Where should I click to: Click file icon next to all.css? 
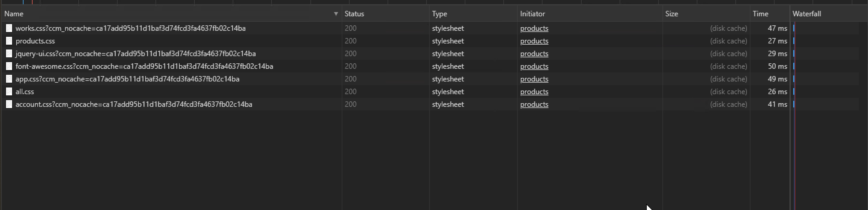(9, 92)
